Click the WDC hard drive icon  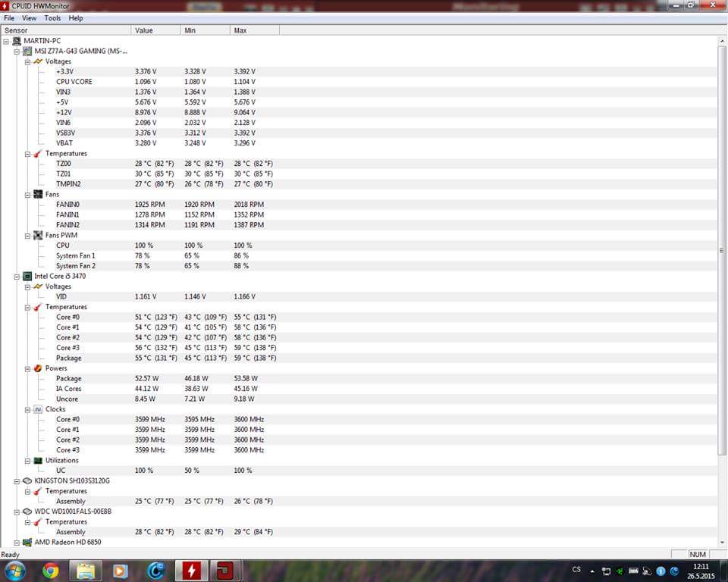point(27,512)
